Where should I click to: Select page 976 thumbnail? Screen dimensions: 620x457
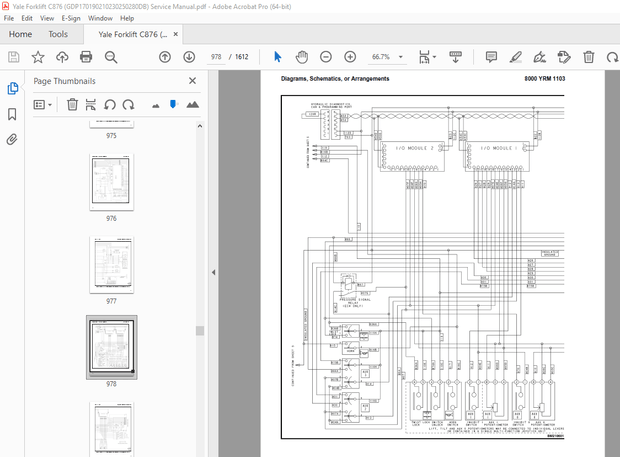tap(112, 182)
